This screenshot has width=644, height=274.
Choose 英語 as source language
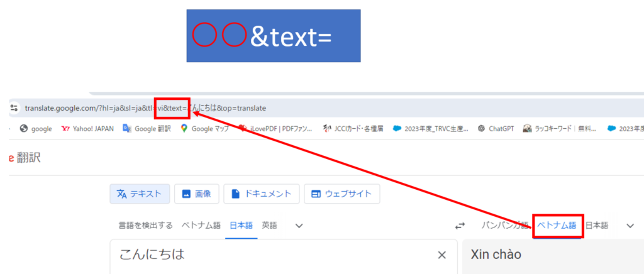tap(269, 226)
